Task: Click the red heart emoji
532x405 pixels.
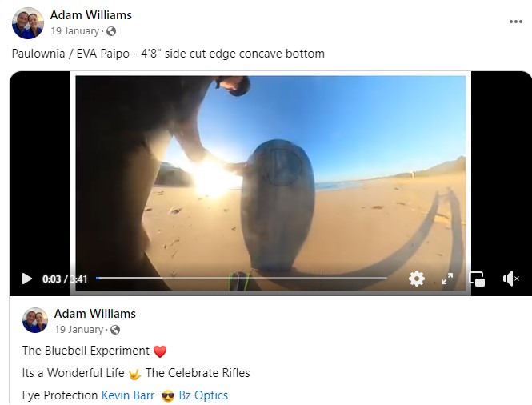Action: coord(160,351)
